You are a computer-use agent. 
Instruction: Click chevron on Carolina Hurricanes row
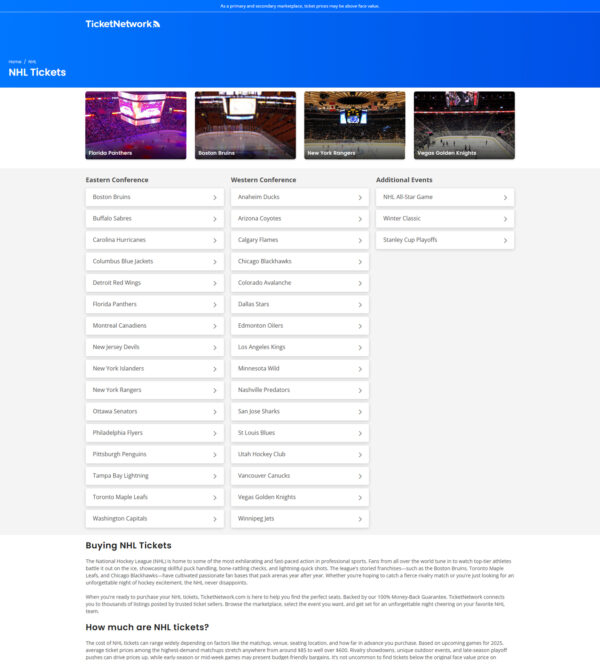pyautogui.click(x=215, y=240)
